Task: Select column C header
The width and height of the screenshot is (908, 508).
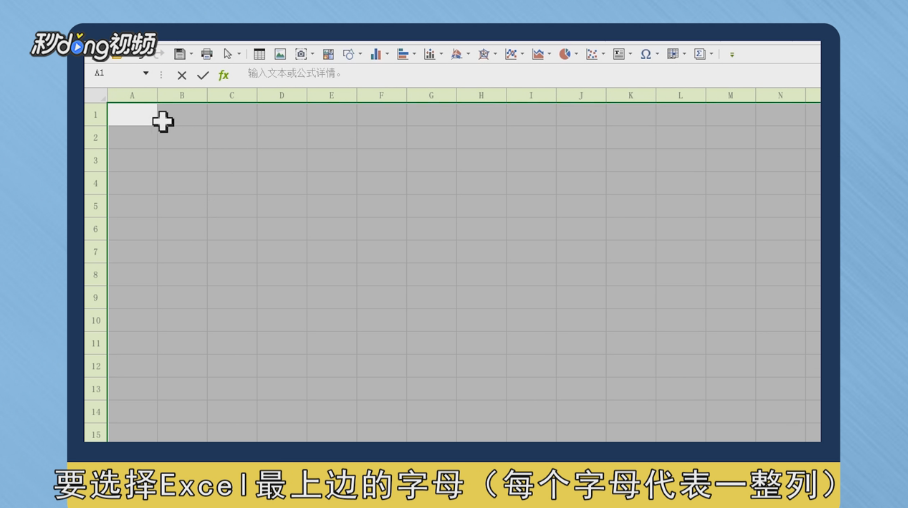Action: pos(232,96)
